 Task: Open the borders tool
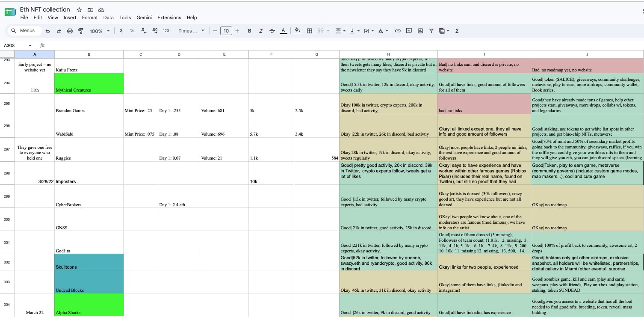(x=310, y=31)
